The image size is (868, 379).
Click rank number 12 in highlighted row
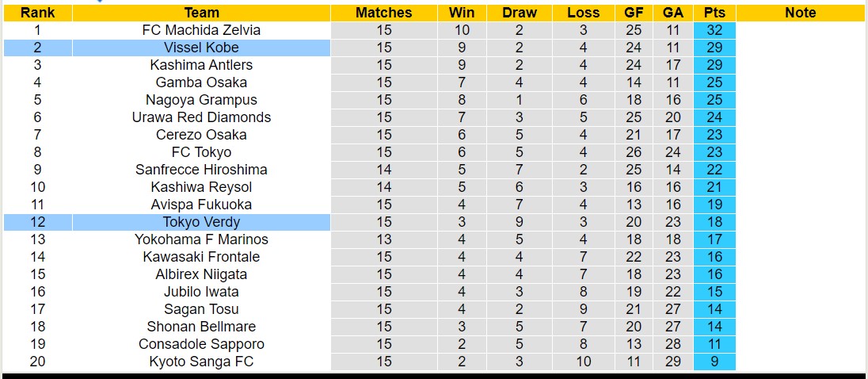coord(37,222)
